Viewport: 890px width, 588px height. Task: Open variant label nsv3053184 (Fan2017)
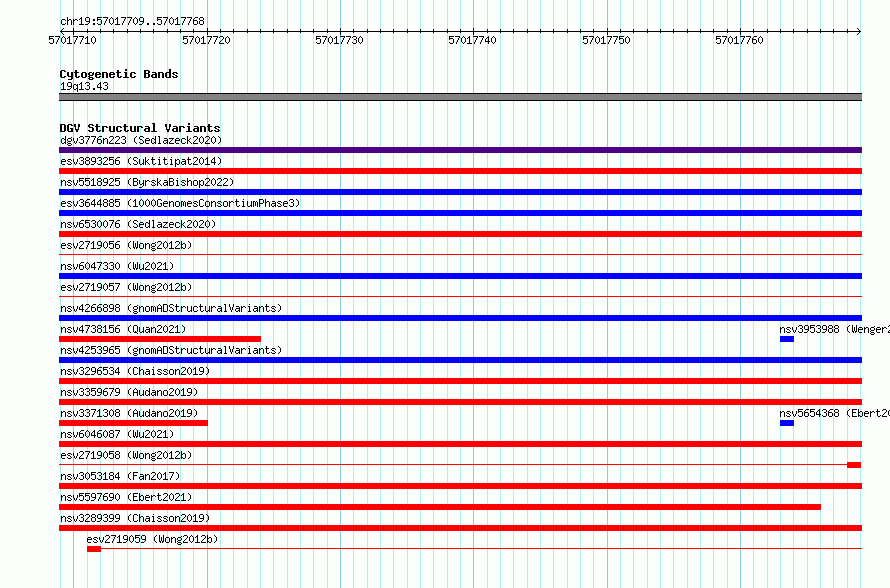click(120, 476)
